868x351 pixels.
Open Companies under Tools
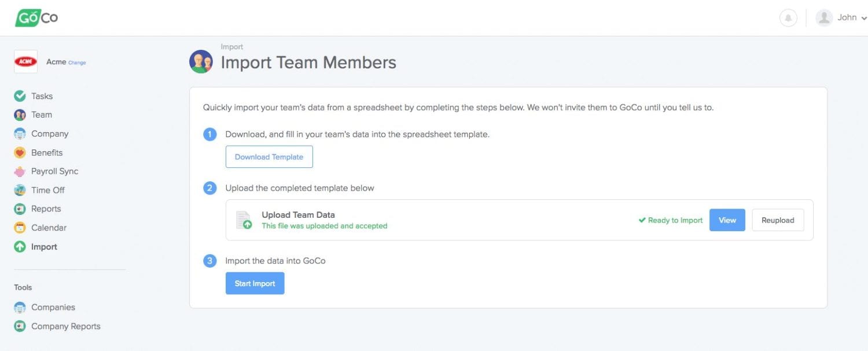coord(53,308)
